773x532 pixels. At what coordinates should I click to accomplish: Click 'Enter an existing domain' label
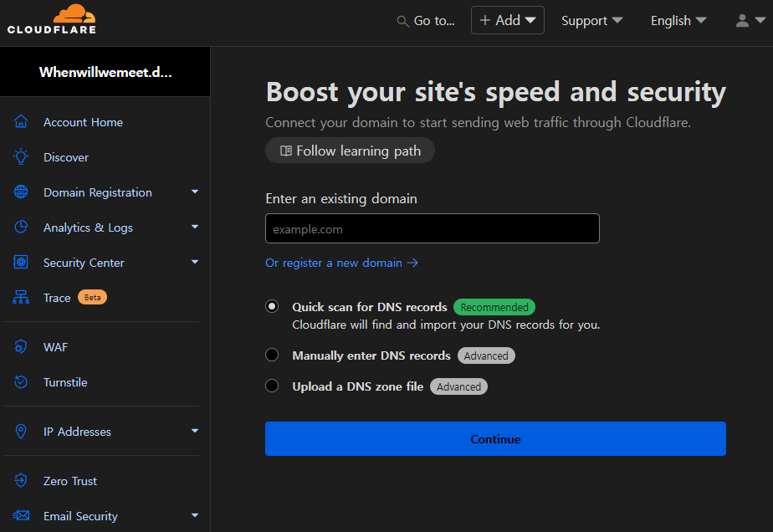tap(341, 198)
